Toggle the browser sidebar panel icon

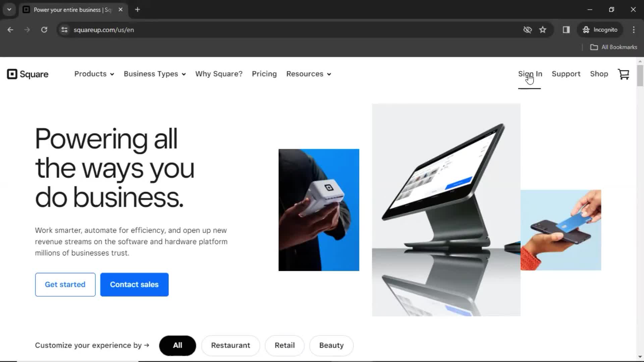[x=566, y=29]
